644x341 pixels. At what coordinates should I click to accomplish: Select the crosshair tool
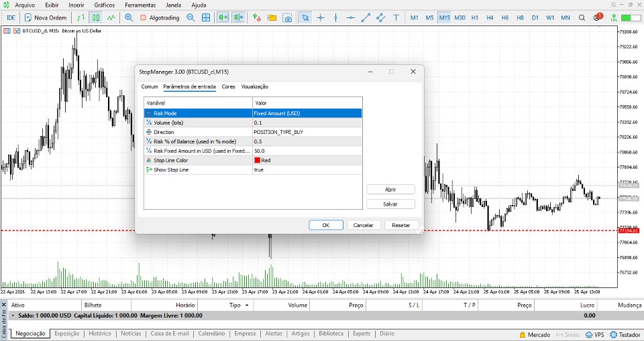point(321,17)
